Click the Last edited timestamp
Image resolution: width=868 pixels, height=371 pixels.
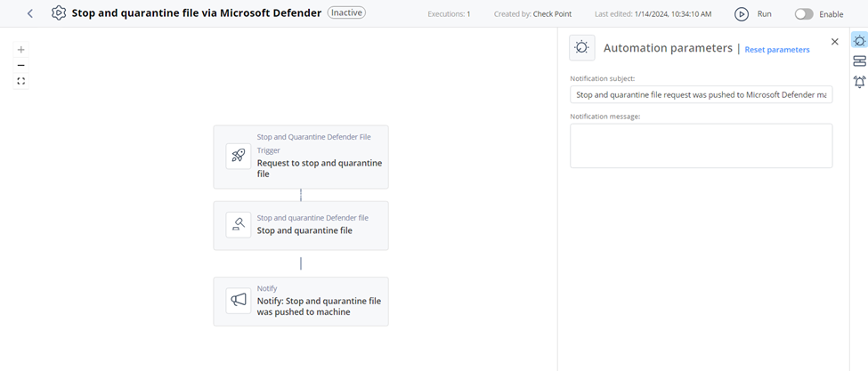(x=653, y=14)
